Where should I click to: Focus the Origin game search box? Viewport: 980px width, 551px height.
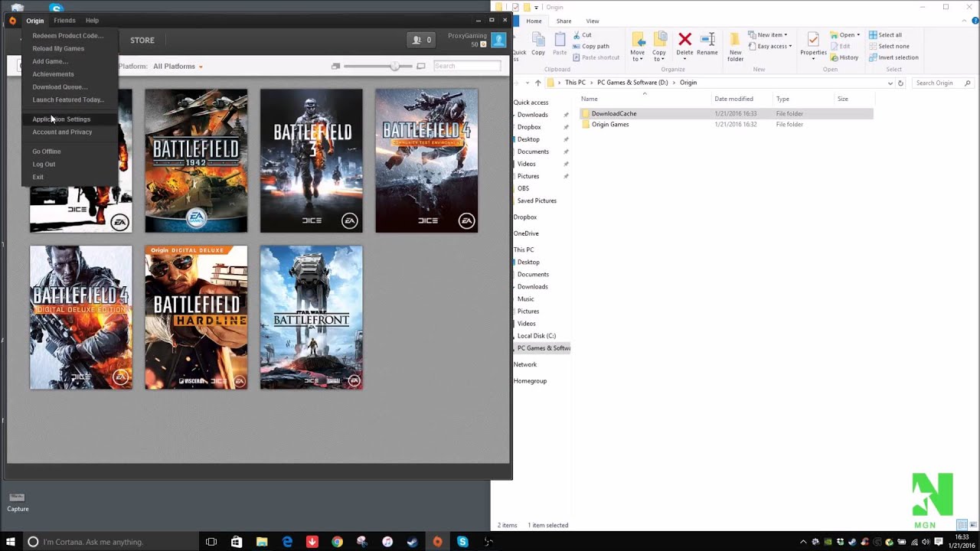click(467, 66)
